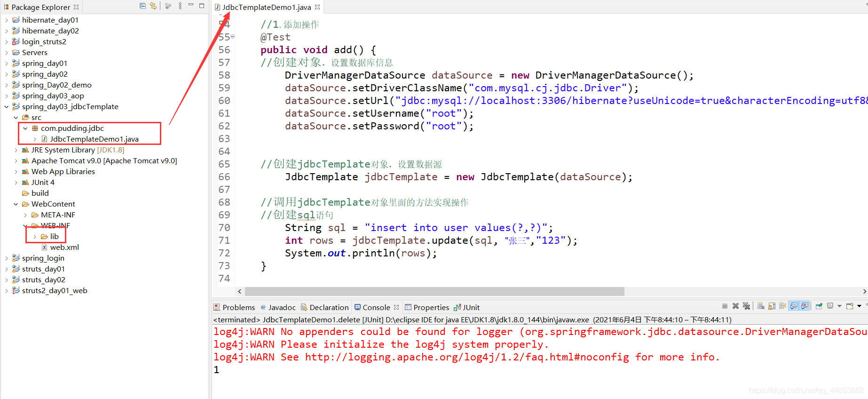
Task: Close the Console view tab
Action: pos(396,307)
